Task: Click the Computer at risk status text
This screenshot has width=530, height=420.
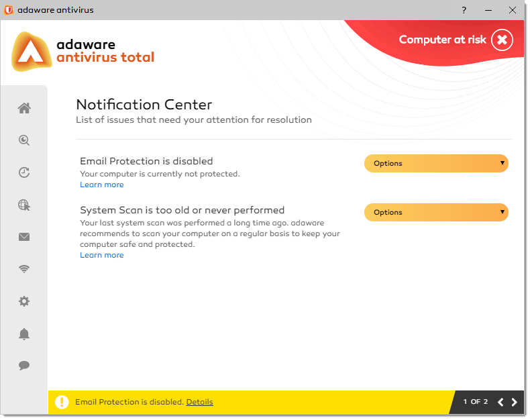Action: (x=443, y=40)
